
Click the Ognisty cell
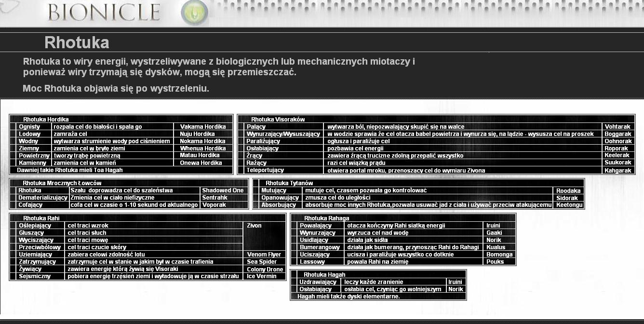[34, 127]
